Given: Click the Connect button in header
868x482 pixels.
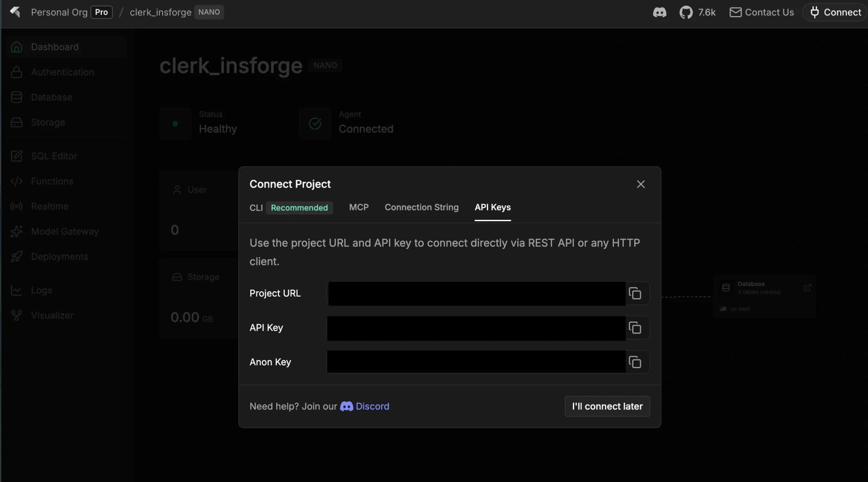Looking at the screenshot, I should pyautogui.click(x=835, y=12).
